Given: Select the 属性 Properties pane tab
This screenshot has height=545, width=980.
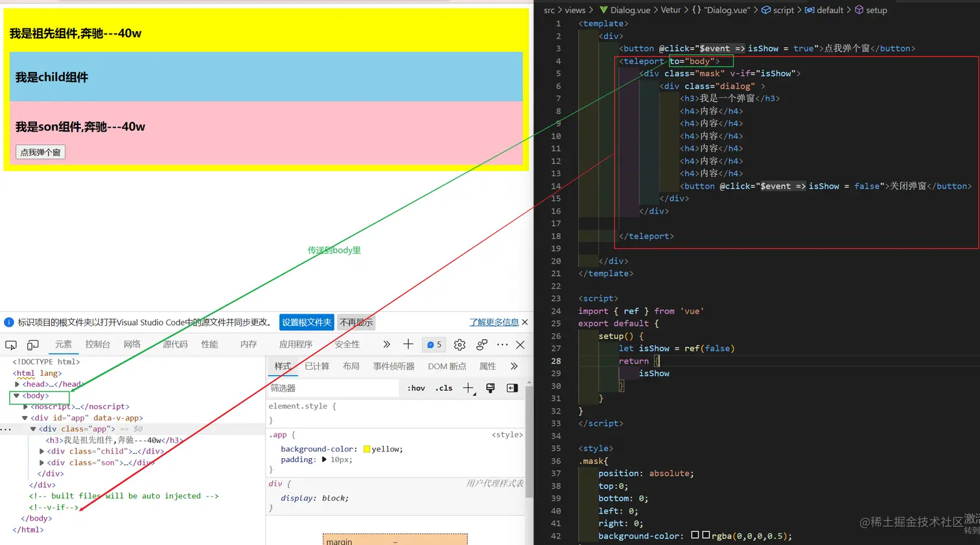Looking at the screenshot, I should (487, 366).
